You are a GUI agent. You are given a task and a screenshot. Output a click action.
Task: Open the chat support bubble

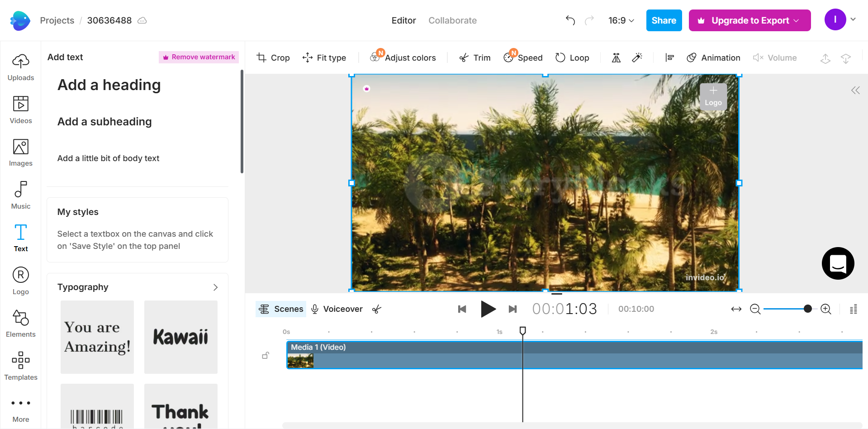[x=838, y=263]
